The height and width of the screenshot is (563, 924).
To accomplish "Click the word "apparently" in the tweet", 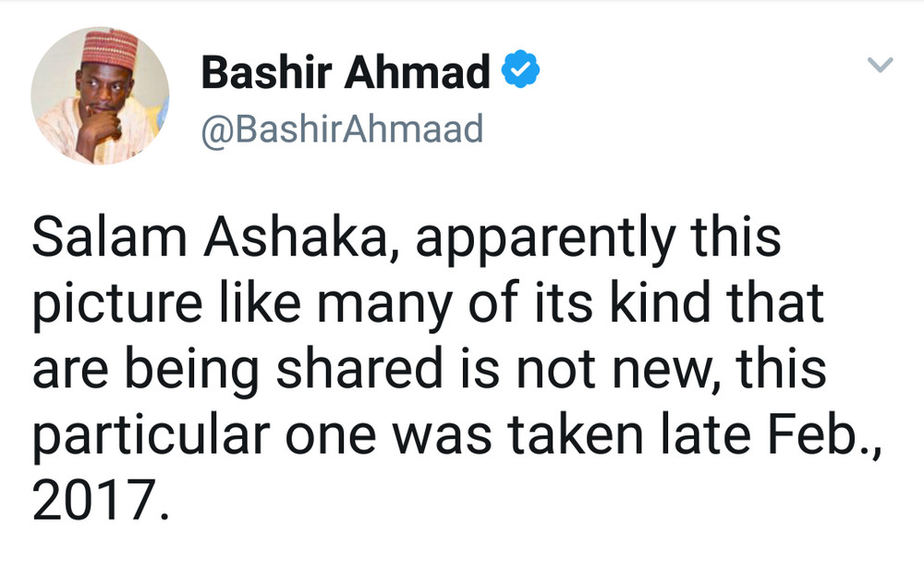I will (545, 240).
